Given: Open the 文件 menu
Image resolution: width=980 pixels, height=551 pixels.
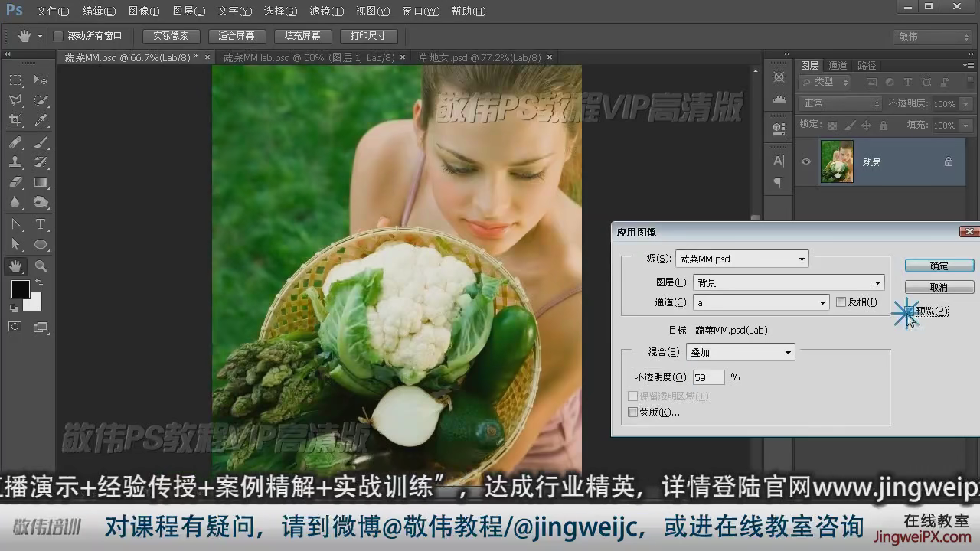Looking at the screenshot, I should click(x=52, y=11).
